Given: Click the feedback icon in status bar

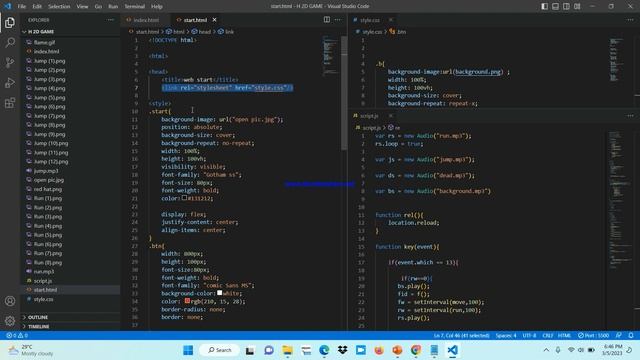Looking at the screenshot, I should point(619,335).
